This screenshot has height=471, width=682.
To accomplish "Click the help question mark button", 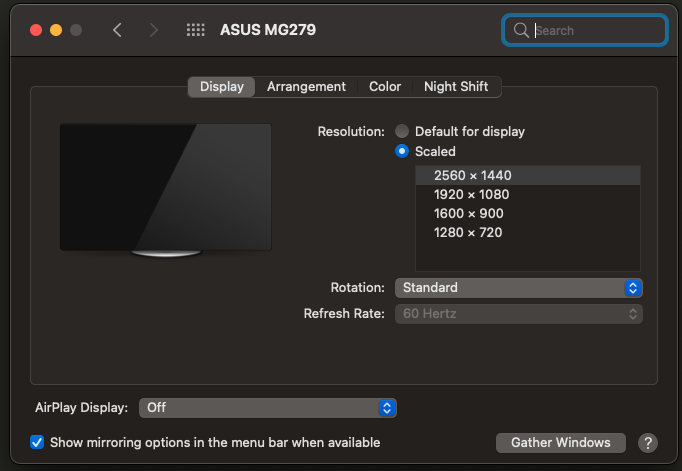I will pos(647,442).
